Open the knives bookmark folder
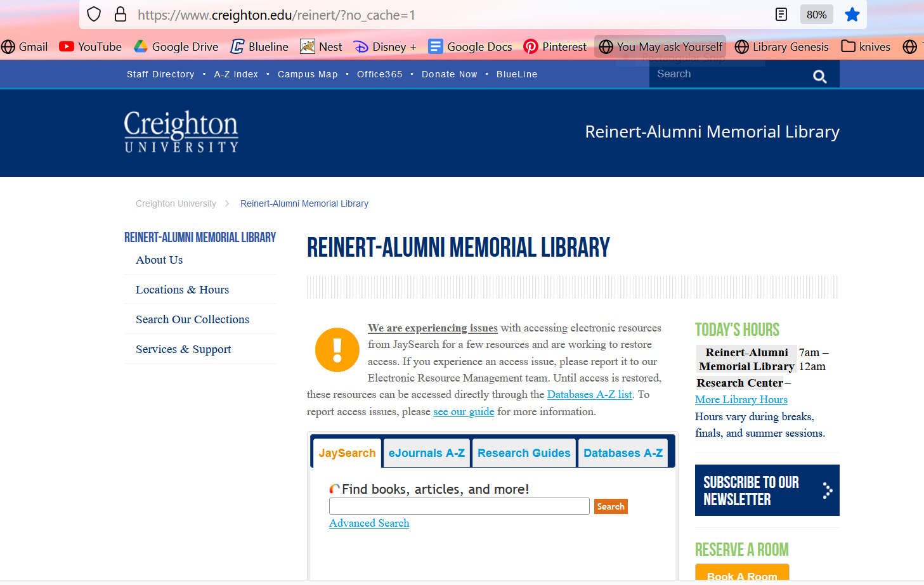 pyautogui.click(x=866, y=47)
